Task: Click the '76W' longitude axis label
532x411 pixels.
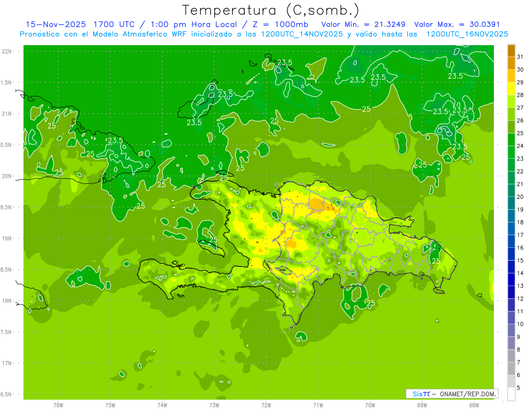Action: pos(58,405)
